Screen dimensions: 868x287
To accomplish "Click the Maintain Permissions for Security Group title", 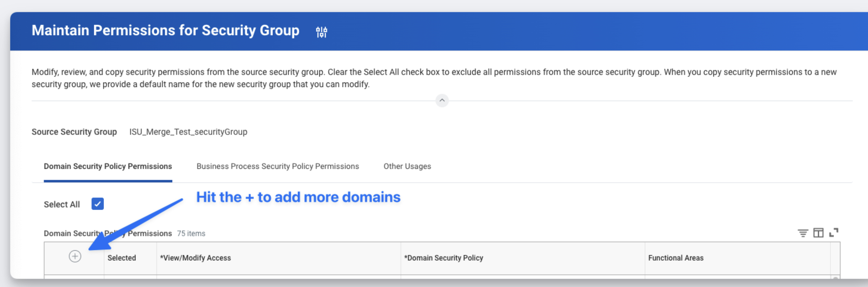I will tap(165, 31).
